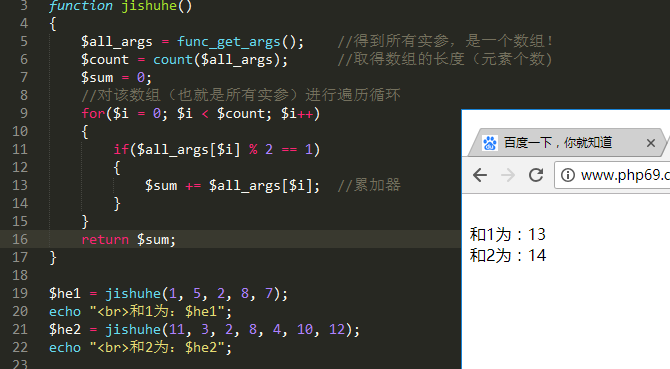This screenshot has width=670, height=369.
Task: Click the site info icon in address bar
Action: 567,175
